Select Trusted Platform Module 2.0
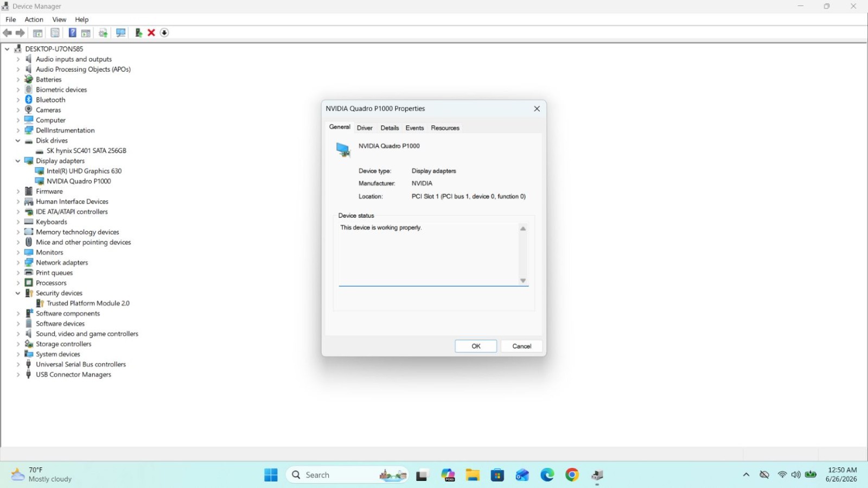Viewport: 868px width, 488px height. click(88, 303)
